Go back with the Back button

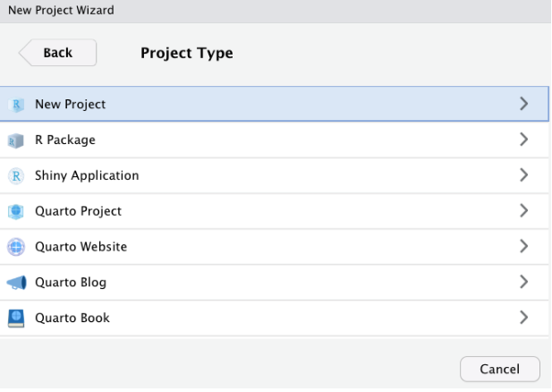(x=58, y=53)
